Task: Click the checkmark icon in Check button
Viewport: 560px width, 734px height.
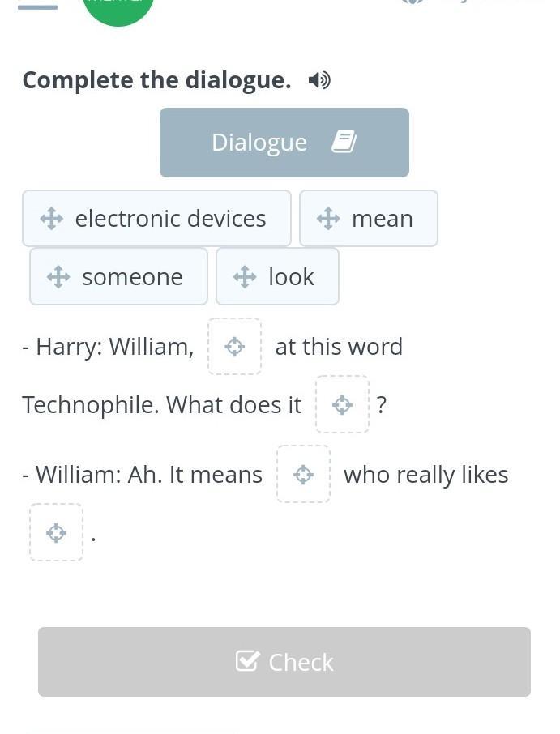Action: coord(247,661)
